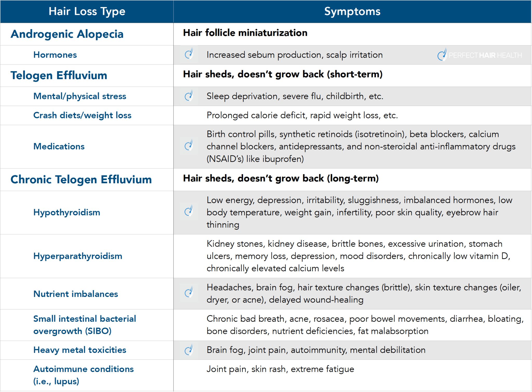Click the hair icon in Nutrient imbalances row
The width and height of the screenshot is (532, 392).
tap(189, 293)
